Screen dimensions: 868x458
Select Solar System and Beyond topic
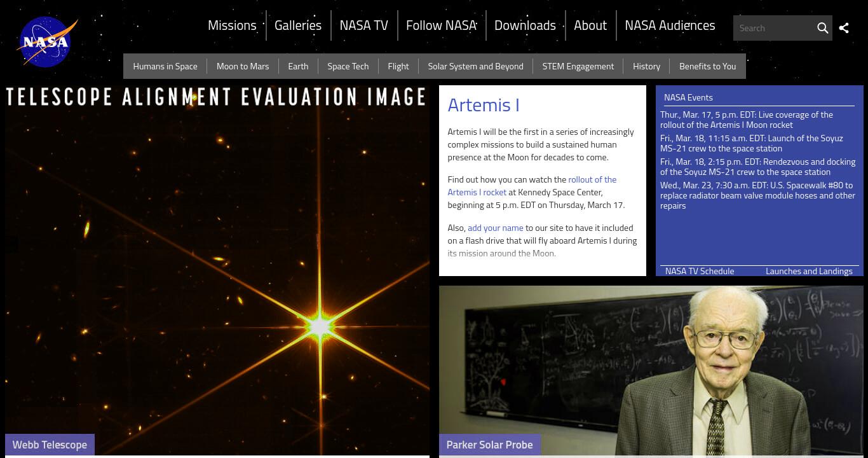click(x=475, y=66)
